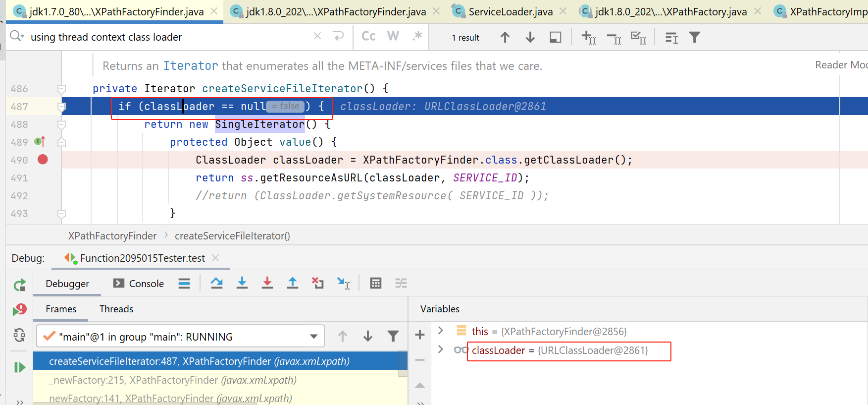Open the thread selector dropdown
This screenshot has width=868, height=405.
click(x=313, y=337)
